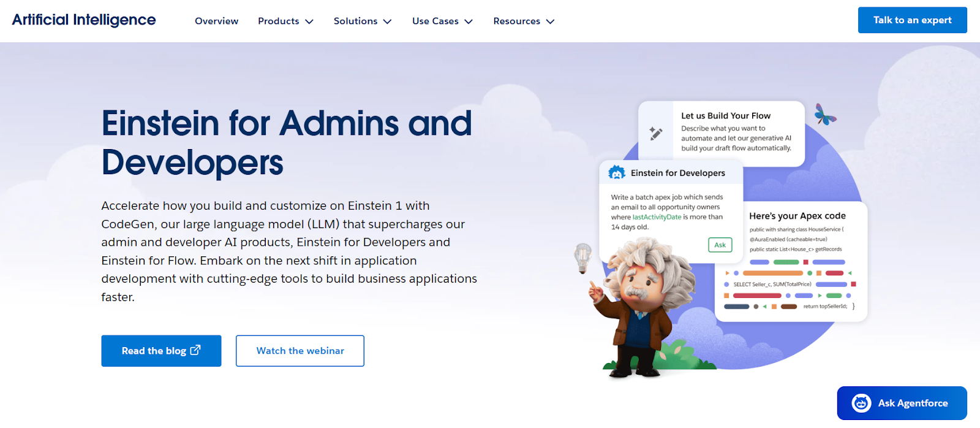Open the Ask Agentforce chat button
This screenshot has height=428, width=980.
(x=902, y=403)
